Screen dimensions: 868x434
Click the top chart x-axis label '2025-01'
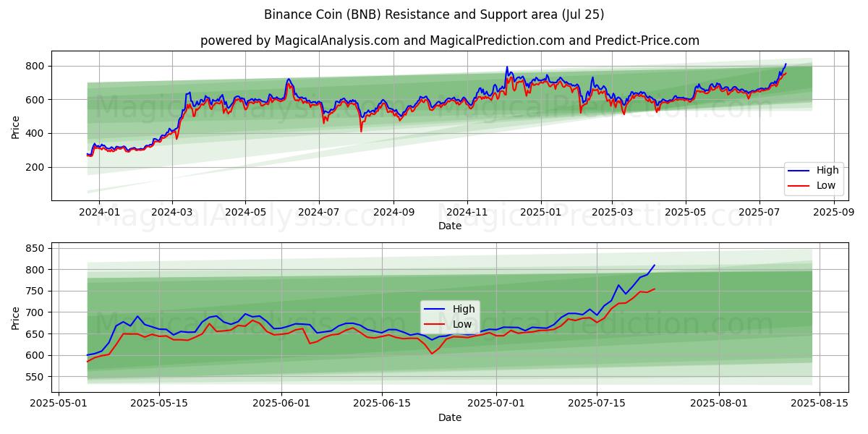[541, 213]
